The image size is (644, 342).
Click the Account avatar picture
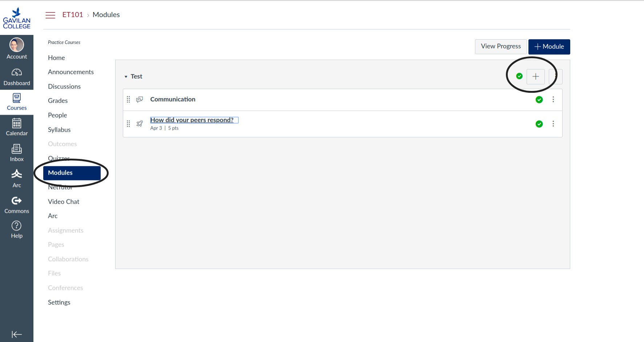pyautogui.click(x=17, y=45)
